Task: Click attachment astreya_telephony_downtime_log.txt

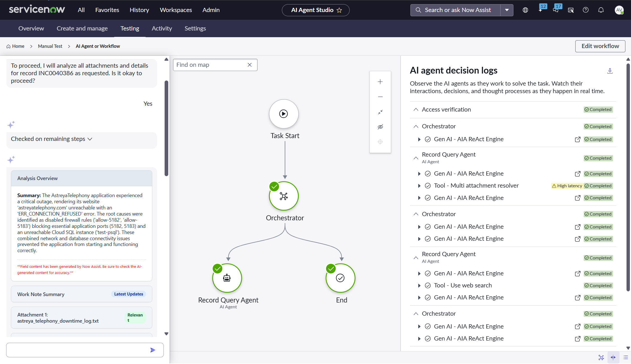Action: [81, 318]
